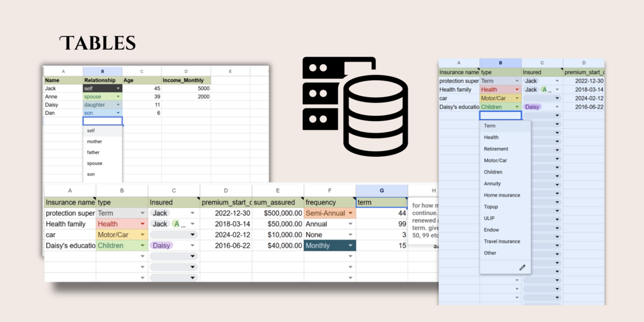Viewport: 644px width, 322px height.
Task: Pick 'spouse' in the open relationship list
Action: (x=103, y=163)
